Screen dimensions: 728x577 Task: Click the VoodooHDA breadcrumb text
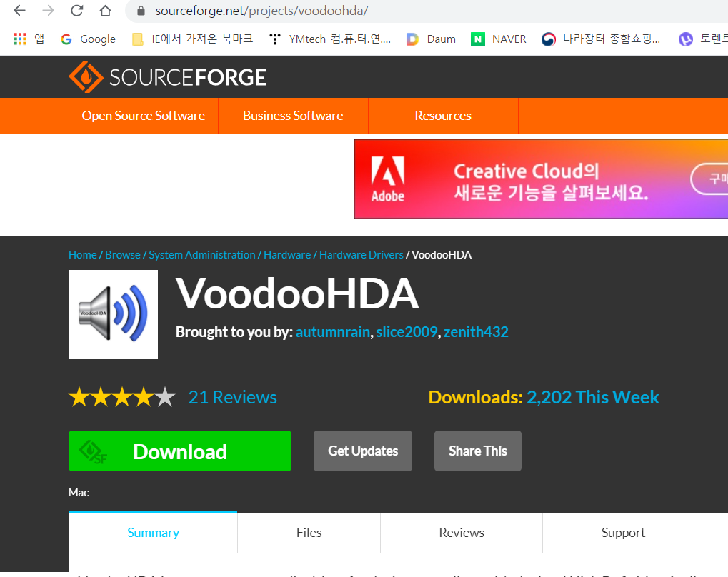(x=442, y=255)
